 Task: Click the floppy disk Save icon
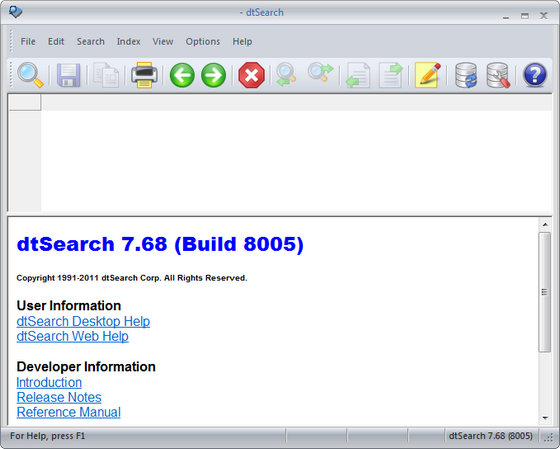point(69,75)
